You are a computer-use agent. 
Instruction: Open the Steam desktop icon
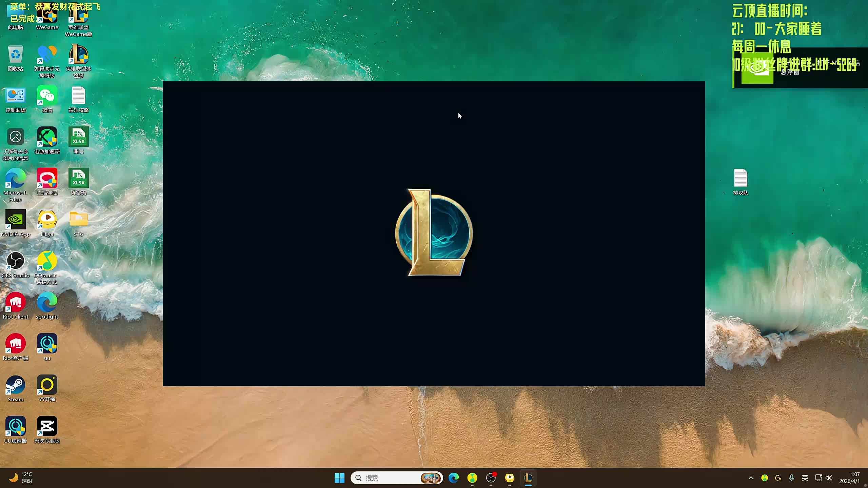pos(15,386)
